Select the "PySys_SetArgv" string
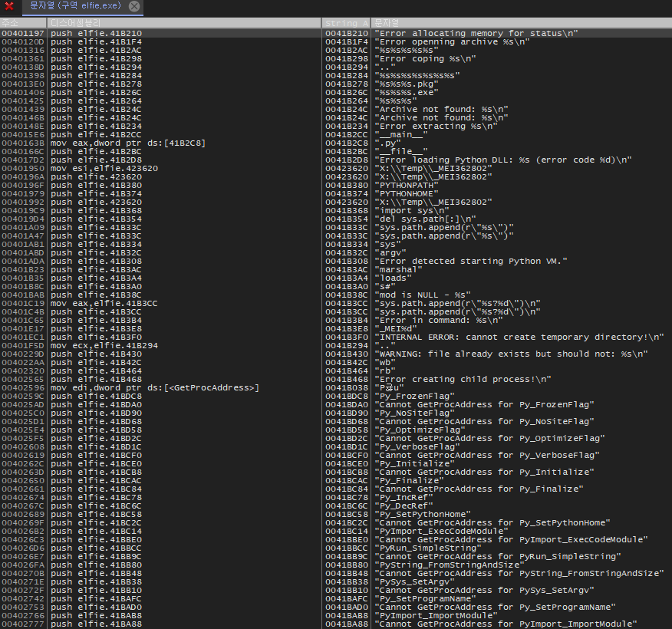 coord(414,582)
